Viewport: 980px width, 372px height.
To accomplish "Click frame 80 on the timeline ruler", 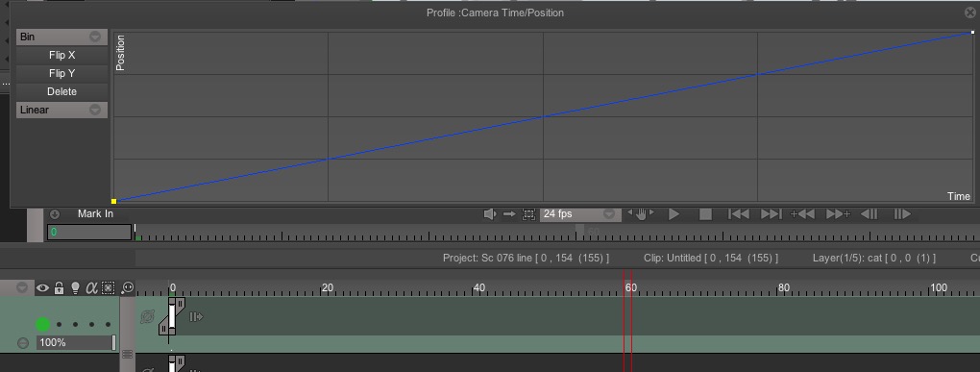I will click(783, 287).
